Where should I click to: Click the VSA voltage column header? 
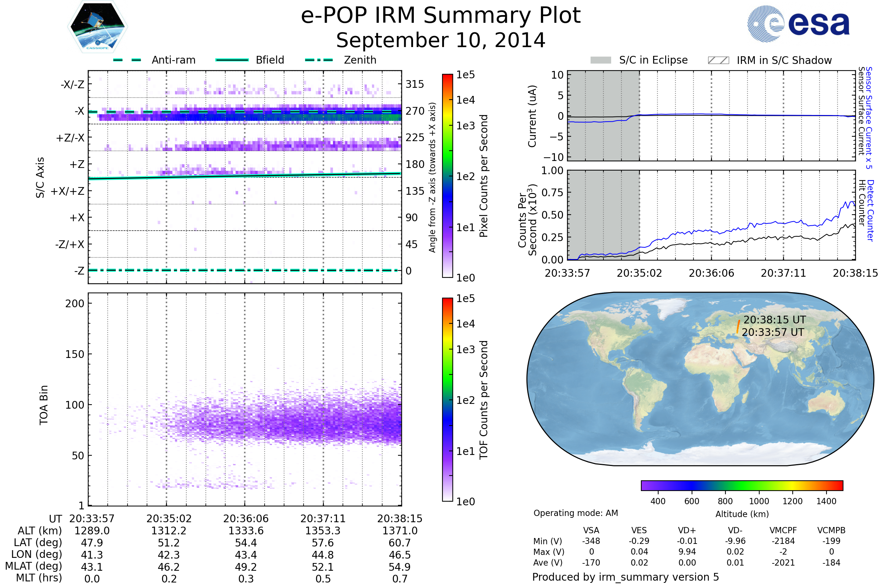[x=591, y=530]
